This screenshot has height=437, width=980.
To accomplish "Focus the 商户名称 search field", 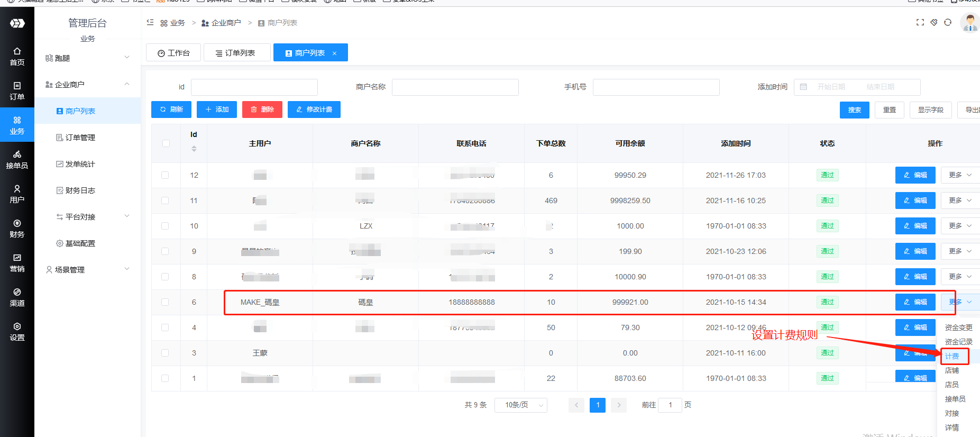I will [455, 87].
